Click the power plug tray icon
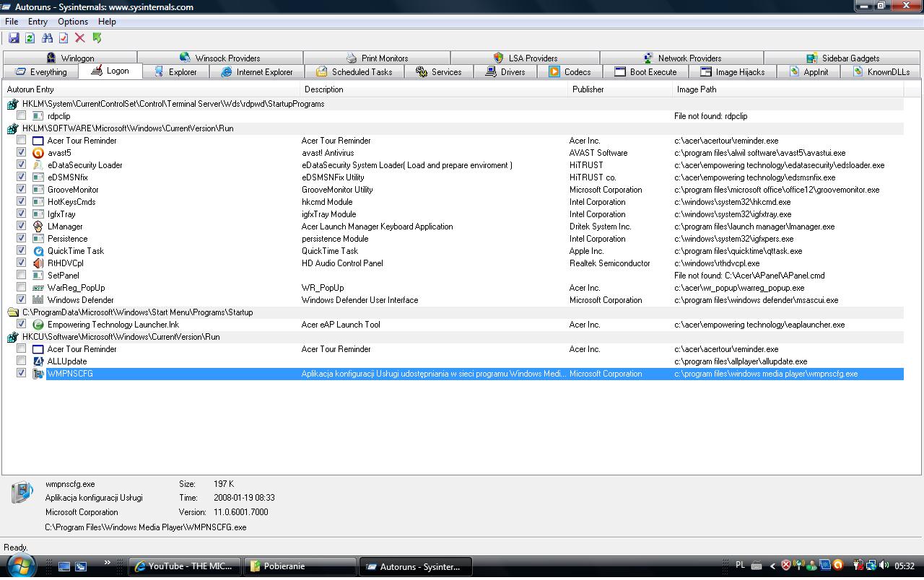The height and width of the screenshot is (580, 924). pos(858,566)
